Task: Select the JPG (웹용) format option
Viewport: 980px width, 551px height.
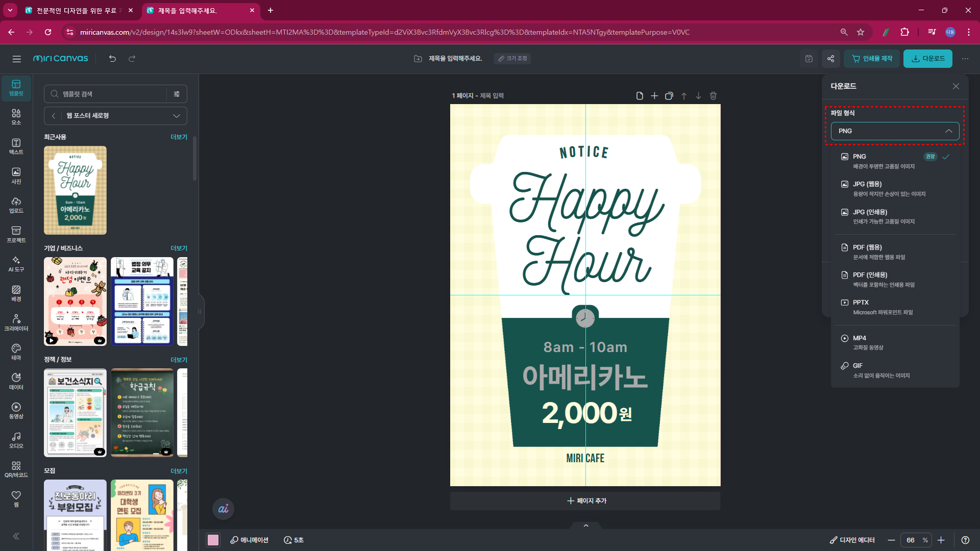Action: pos(895,189)
